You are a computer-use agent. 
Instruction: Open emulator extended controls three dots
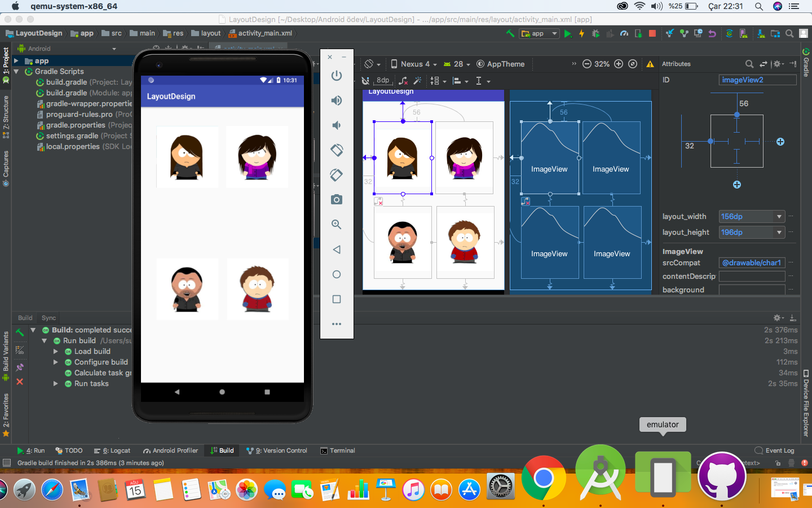pyautogui.click(x=337, y=324)
